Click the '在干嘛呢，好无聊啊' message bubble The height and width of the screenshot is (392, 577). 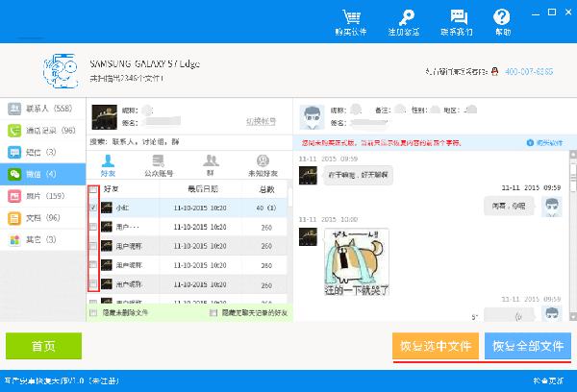click(x=358, y=175)
